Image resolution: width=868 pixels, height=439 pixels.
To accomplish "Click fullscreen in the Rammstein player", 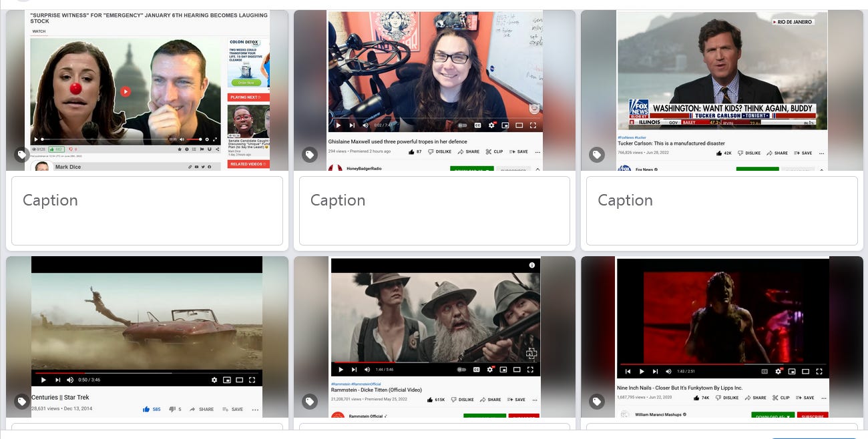I will click(x=531, y=369).
